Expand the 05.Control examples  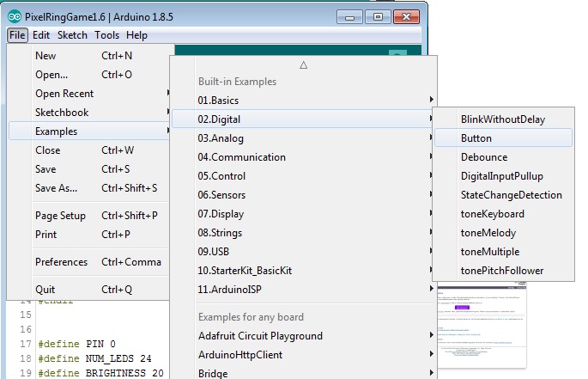(303, 176)
